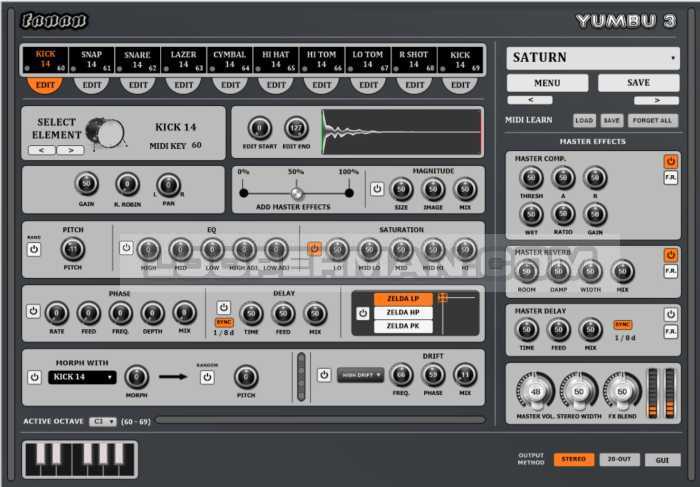Click the Edit End knob

coord(296,128)
